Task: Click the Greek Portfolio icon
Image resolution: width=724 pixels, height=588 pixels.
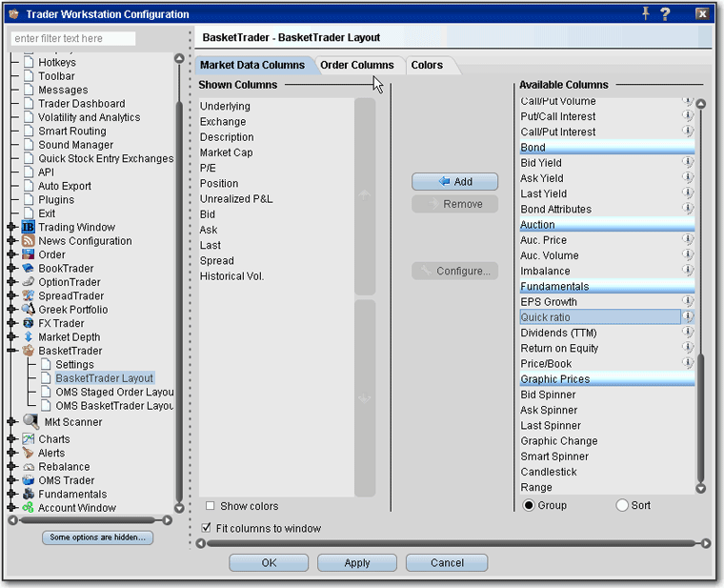Action: point(29,310)
